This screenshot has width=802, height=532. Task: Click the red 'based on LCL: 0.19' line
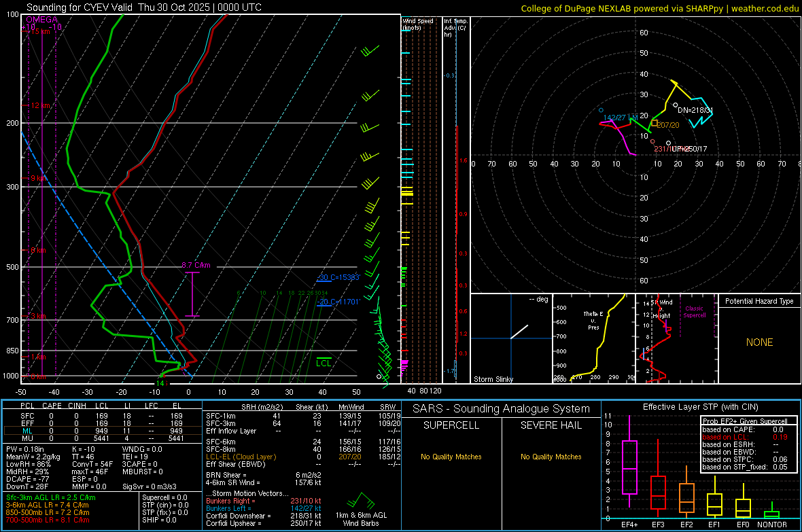click(x=745, y=437)
